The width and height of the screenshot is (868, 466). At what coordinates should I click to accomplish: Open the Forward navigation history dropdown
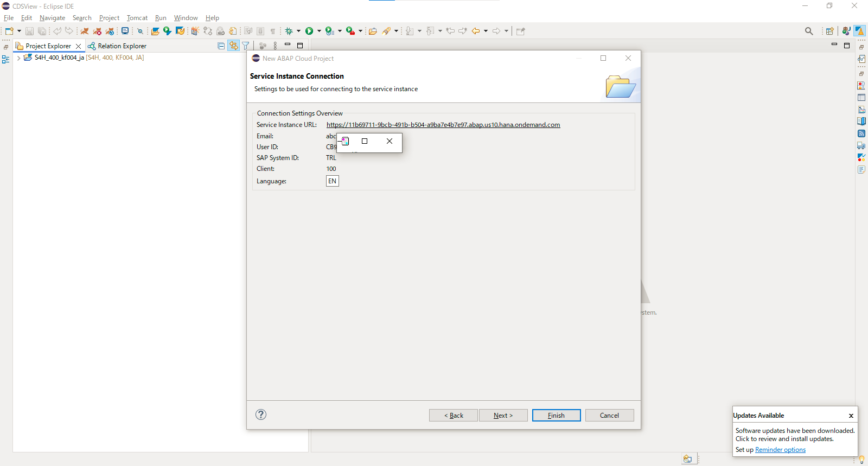point(506,31)
